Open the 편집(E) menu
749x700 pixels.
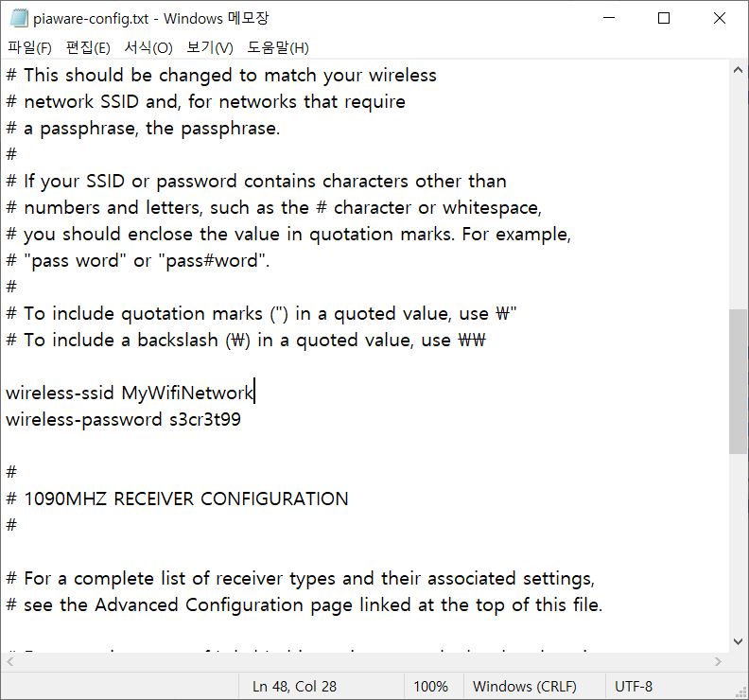point(88,47)
